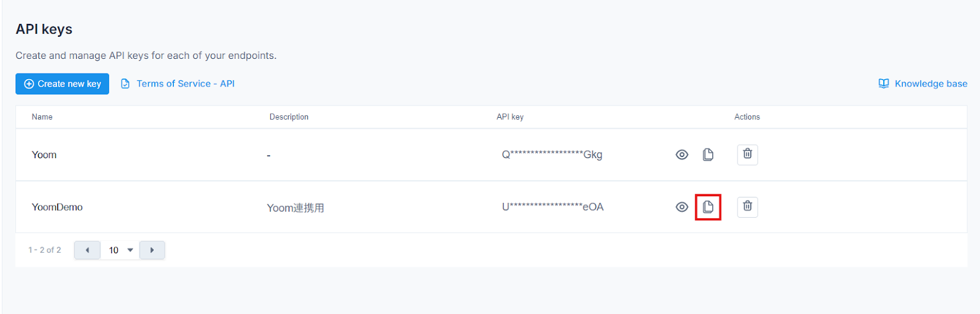The width and height of the screenshot is (980, 314).
Task: Sort by the Name column header
Action: [42, 117]
